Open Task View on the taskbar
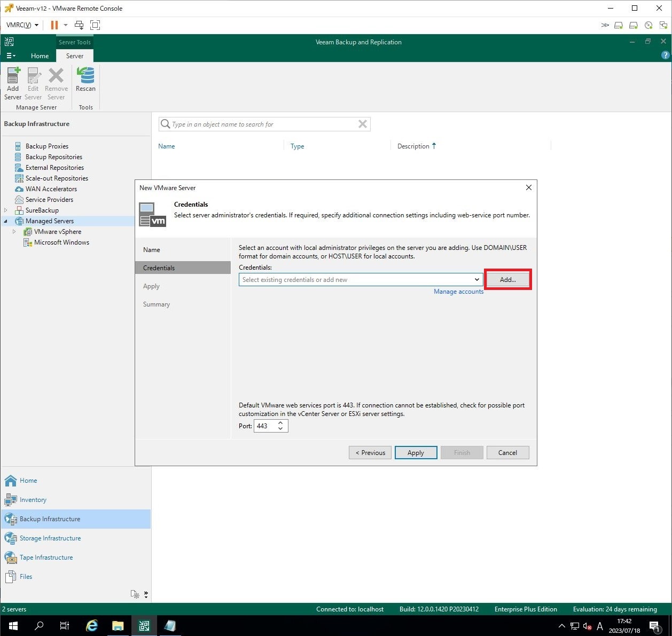Image resolution: width=672 pixels, height=636 pixels. (65, 626)
